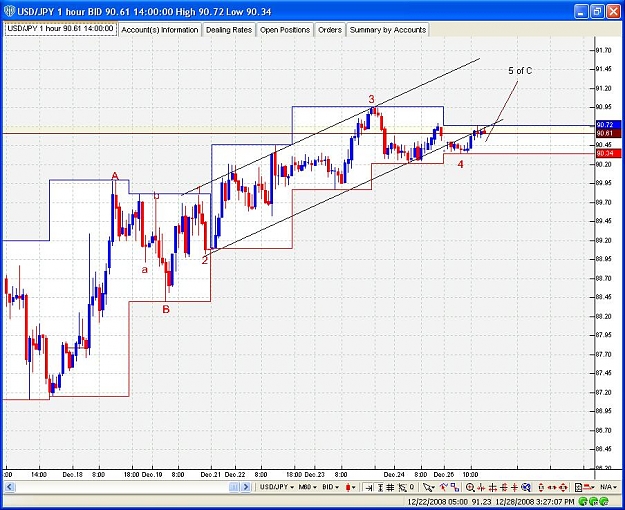Click the "5 of C" chart label

pyautogui.click(x=520, y=71)
